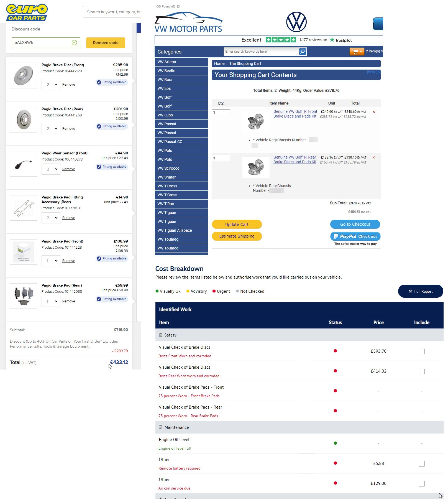The width and height of the screenshot is (448, 502).
Task: Include the £414.02 rear discs work
Action: (421, 371)
